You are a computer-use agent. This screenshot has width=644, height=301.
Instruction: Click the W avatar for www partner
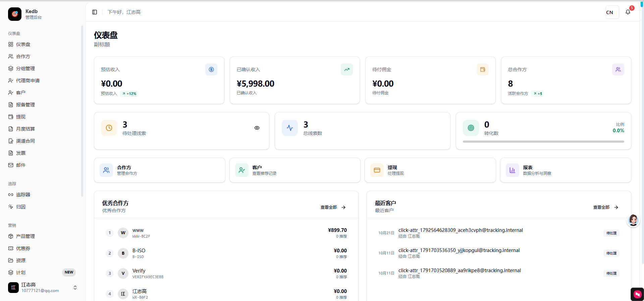coord(123,233)
